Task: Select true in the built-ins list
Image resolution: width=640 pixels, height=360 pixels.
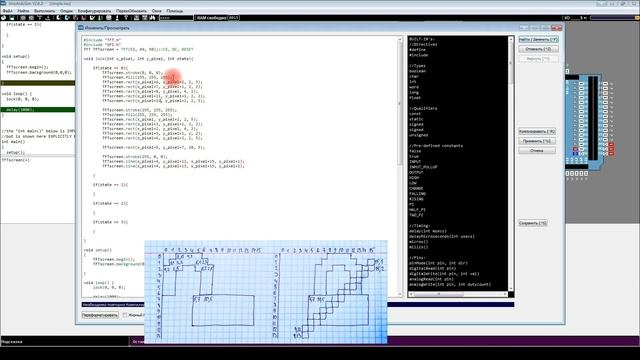Action: click(x=413, y=156)
